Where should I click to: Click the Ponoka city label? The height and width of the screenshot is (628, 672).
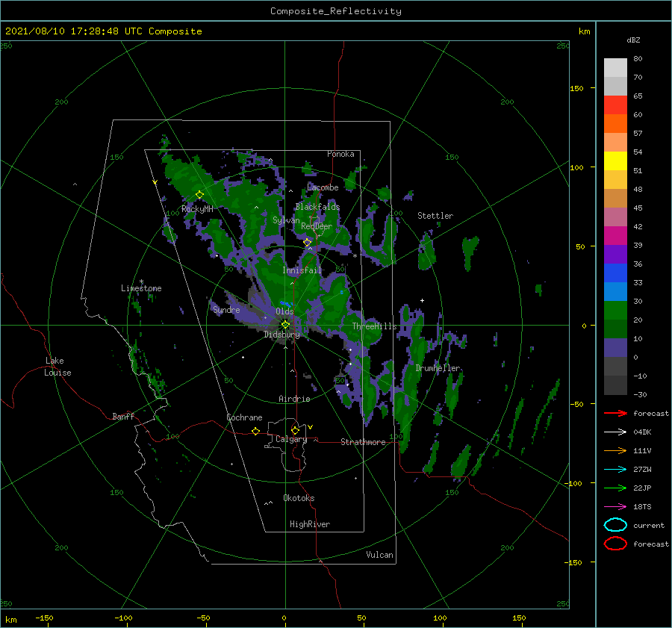coord(340,154)
